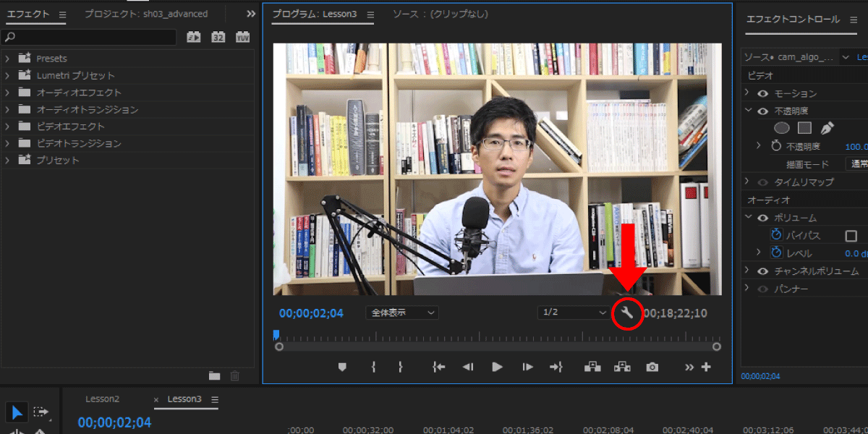Toggle レベル stopwatch animation
This screenshot has height=434, width=868.
776,253
